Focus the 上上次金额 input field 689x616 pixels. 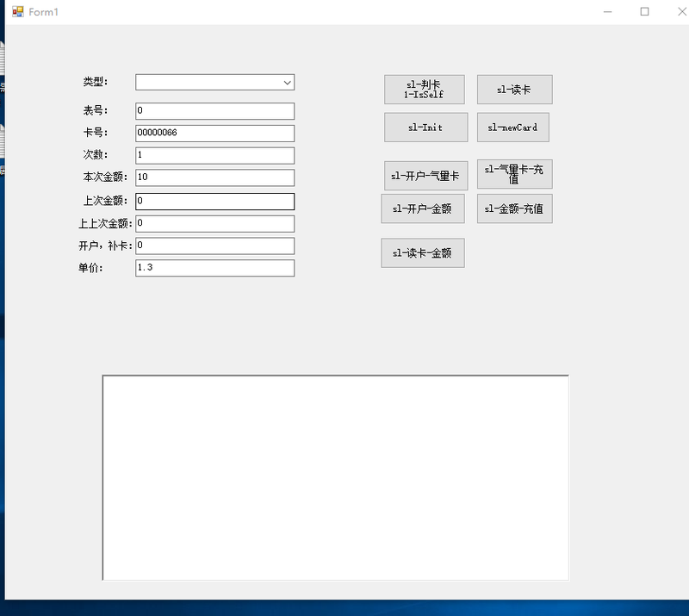pos(214,223)
